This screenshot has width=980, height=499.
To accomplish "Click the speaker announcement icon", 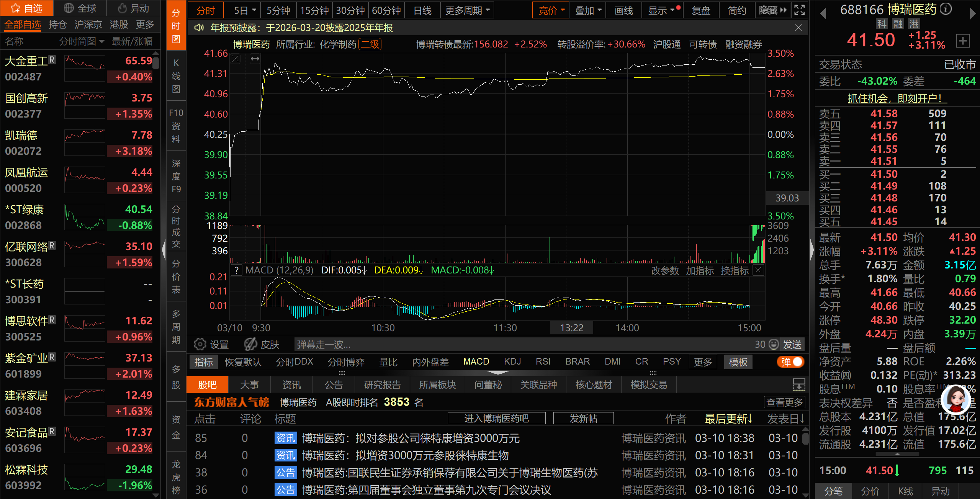I will (x=199, y=28).
